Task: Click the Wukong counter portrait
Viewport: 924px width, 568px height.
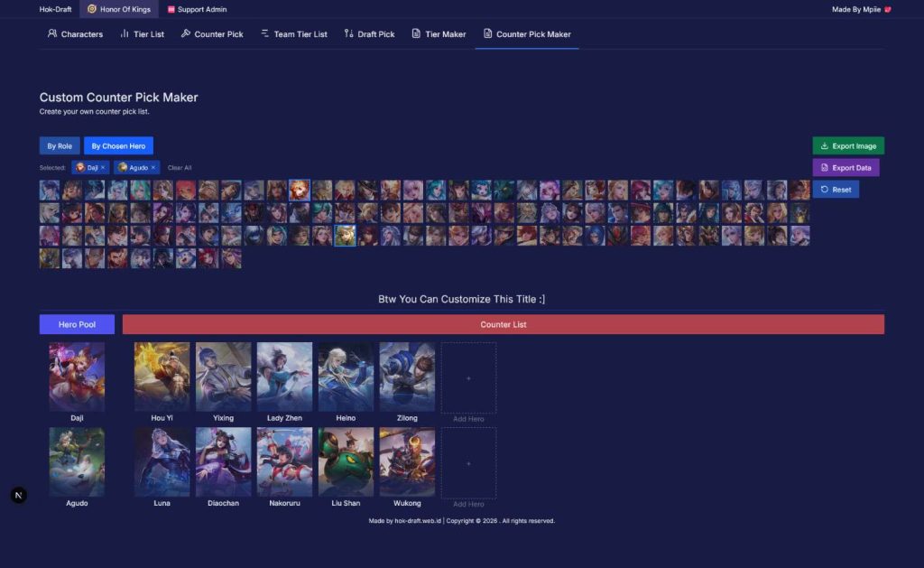Action: coord(407,462)
